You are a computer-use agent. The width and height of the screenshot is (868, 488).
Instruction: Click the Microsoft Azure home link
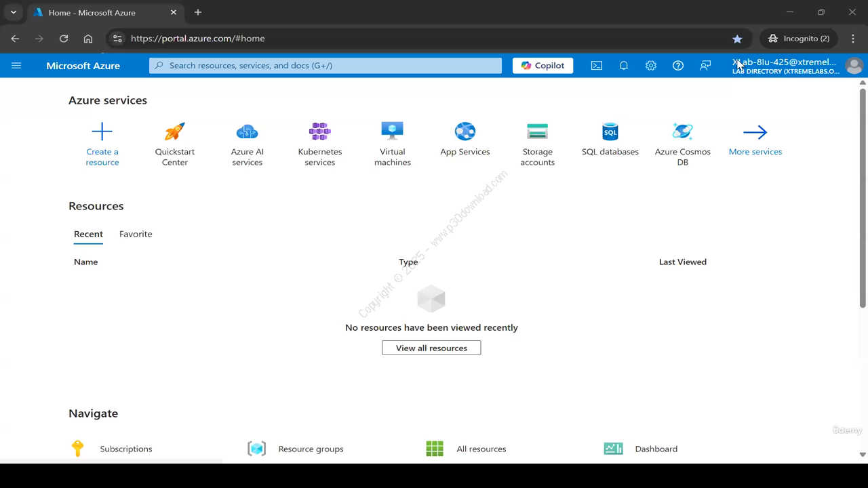pyautogui.click(x=83, y=66)
